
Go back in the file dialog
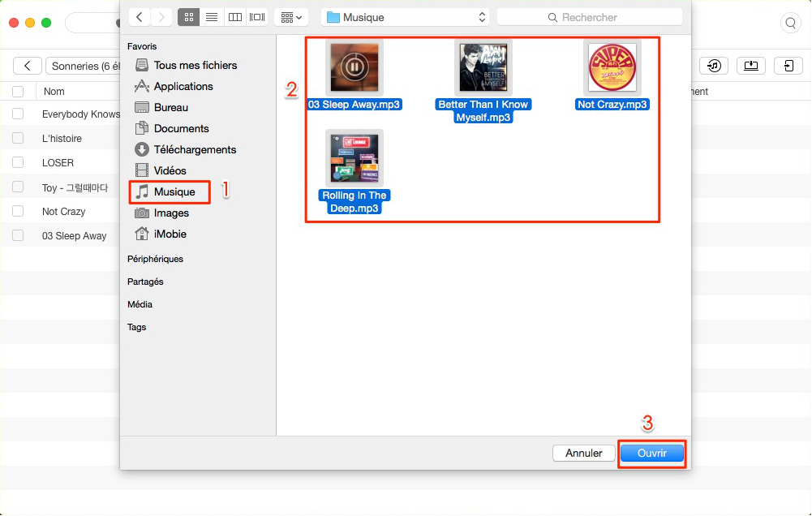(x=139, y=17)
